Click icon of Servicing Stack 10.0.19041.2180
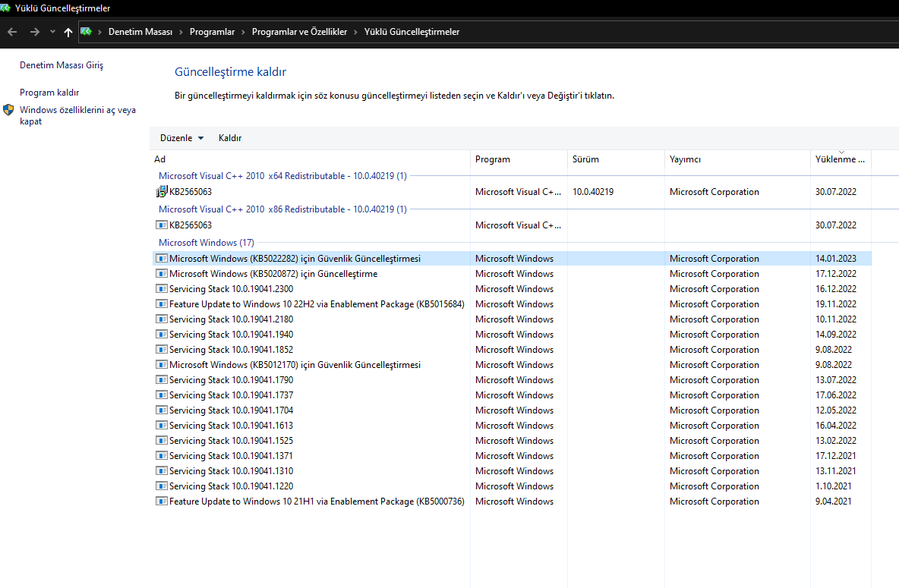899x588 pixels. click(162, 319)
